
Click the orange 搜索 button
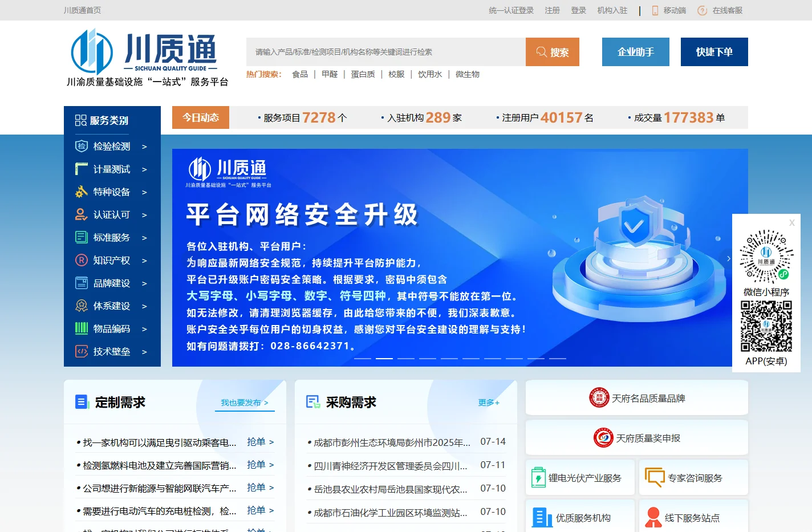[x=553, y=52]
